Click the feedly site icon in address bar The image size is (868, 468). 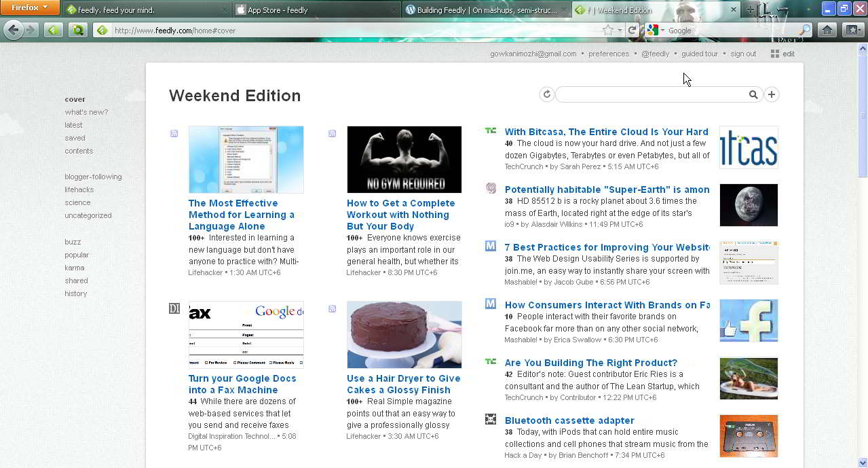(x=102, y=31)
